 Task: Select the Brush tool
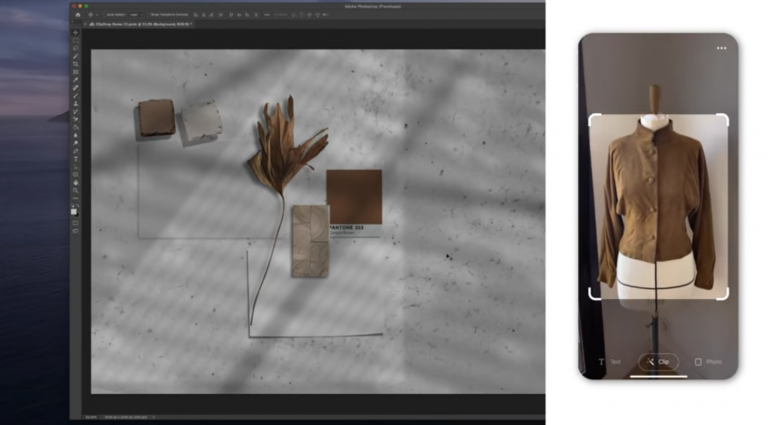(75, 95)
